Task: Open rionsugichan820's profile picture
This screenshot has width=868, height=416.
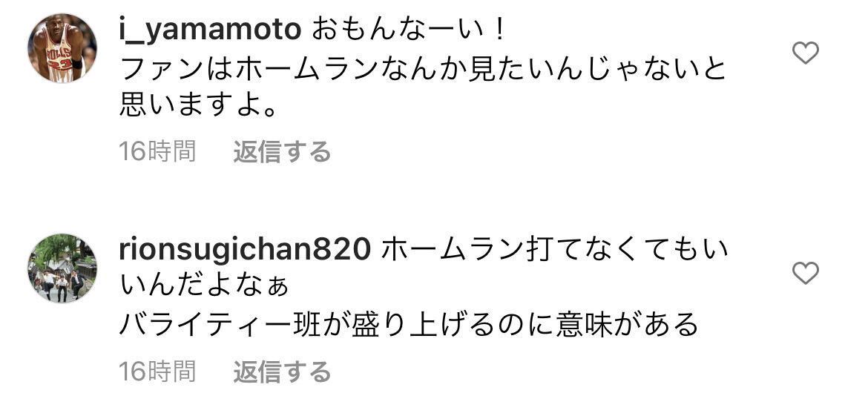Action: 62,268
